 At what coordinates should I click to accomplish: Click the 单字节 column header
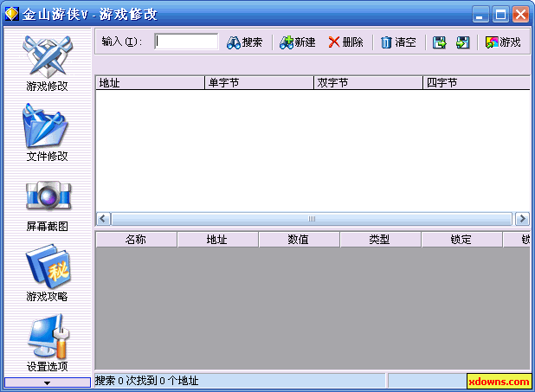(259, 83)
